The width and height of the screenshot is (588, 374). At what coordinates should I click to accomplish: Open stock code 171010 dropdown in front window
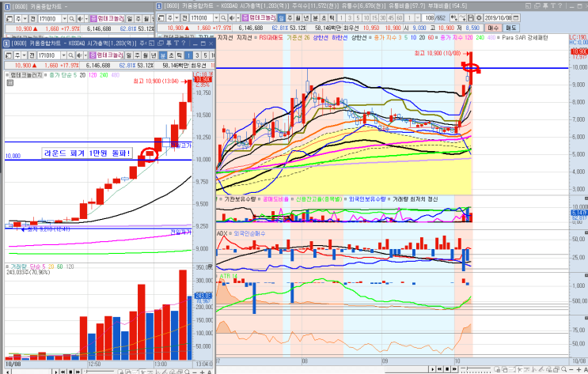coord(64,55)
